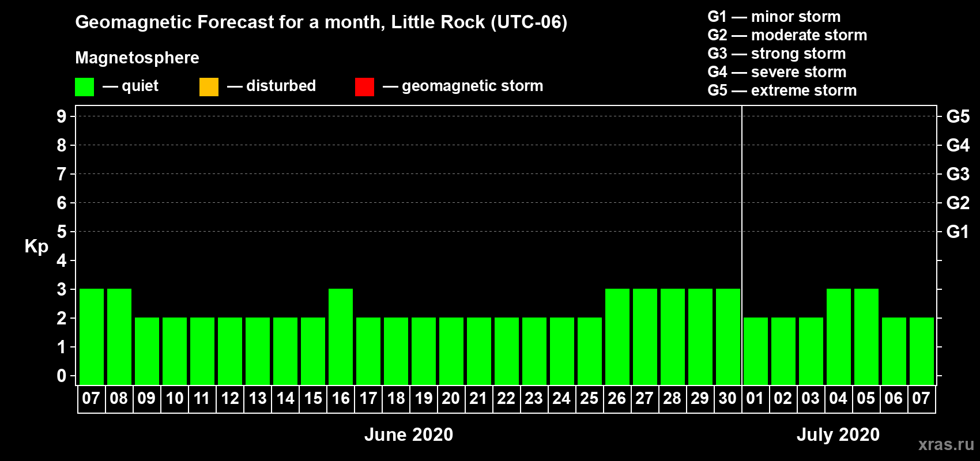This screenshot has height=461, width=980.
Task: Click the bar for June 26
Action: point(617,337)
